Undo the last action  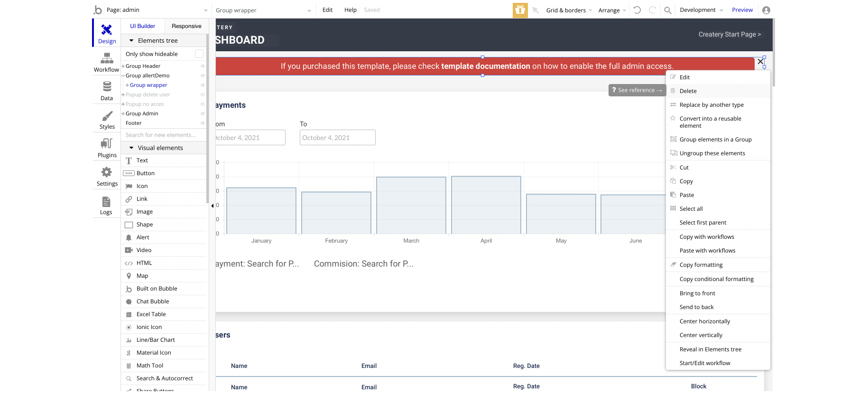tap(637, 10)
